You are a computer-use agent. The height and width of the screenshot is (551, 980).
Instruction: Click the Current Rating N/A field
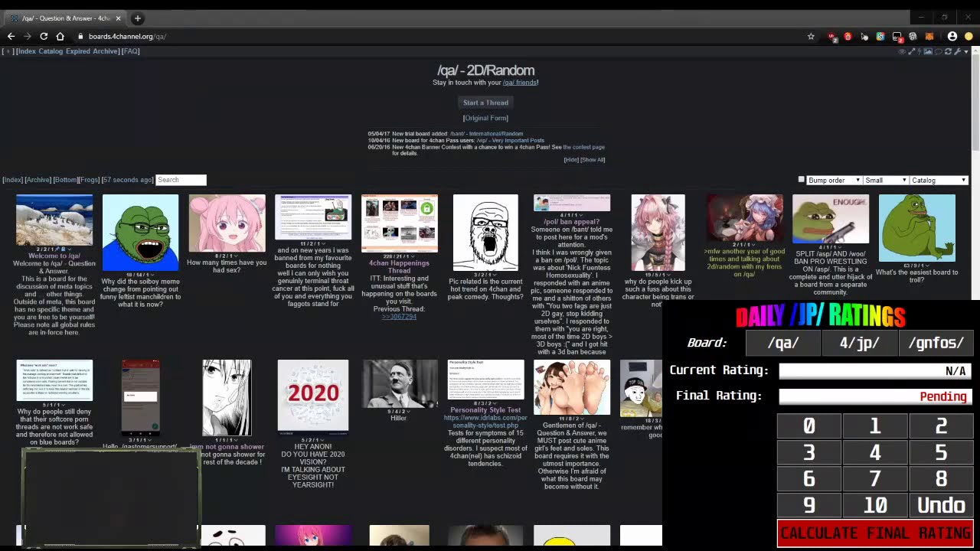coord(875,371)
